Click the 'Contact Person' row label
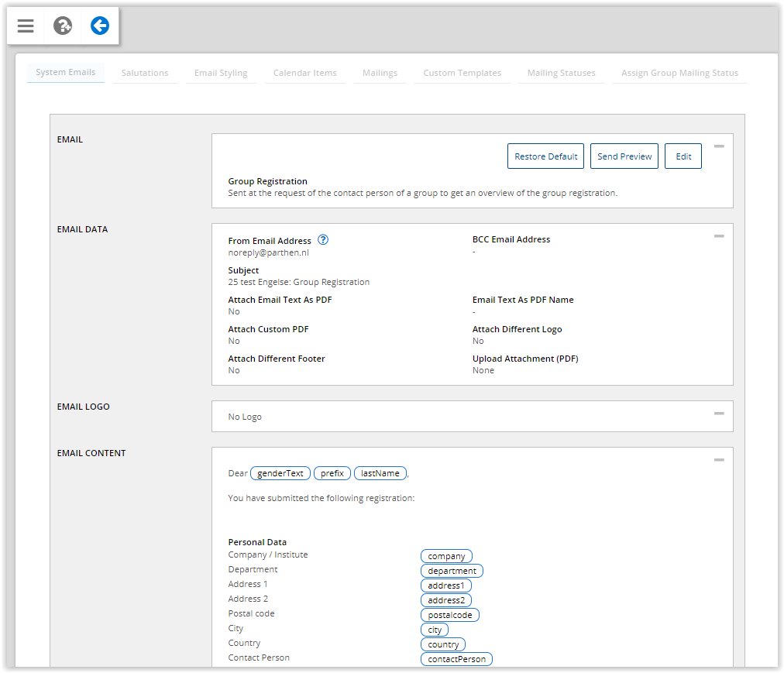 (259, 658)
